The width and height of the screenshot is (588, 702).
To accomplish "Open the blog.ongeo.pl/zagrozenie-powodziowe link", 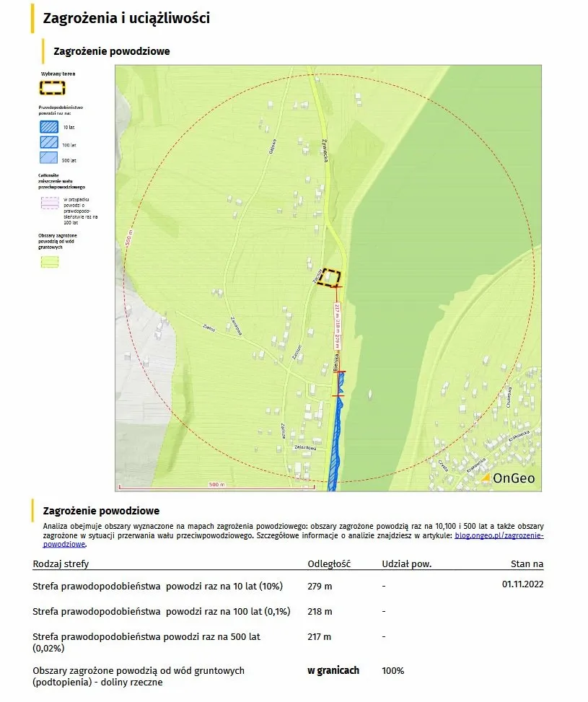I will [x=499, y=535].
